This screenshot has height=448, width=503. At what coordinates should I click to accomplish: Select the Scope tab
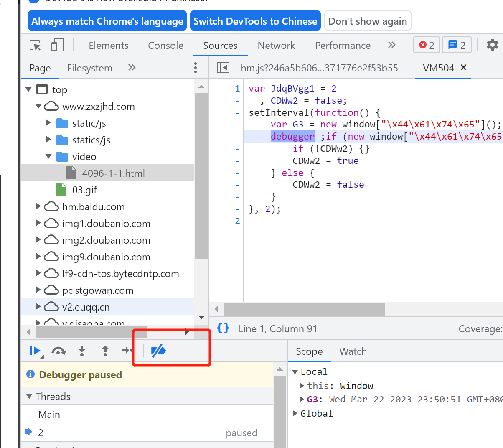tap(309, 351)
